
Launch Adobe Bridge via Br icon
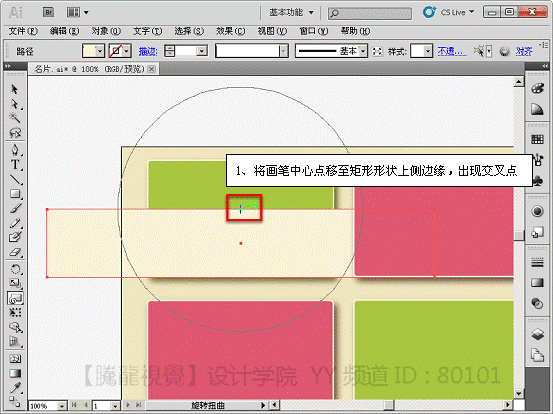[49, 13]
